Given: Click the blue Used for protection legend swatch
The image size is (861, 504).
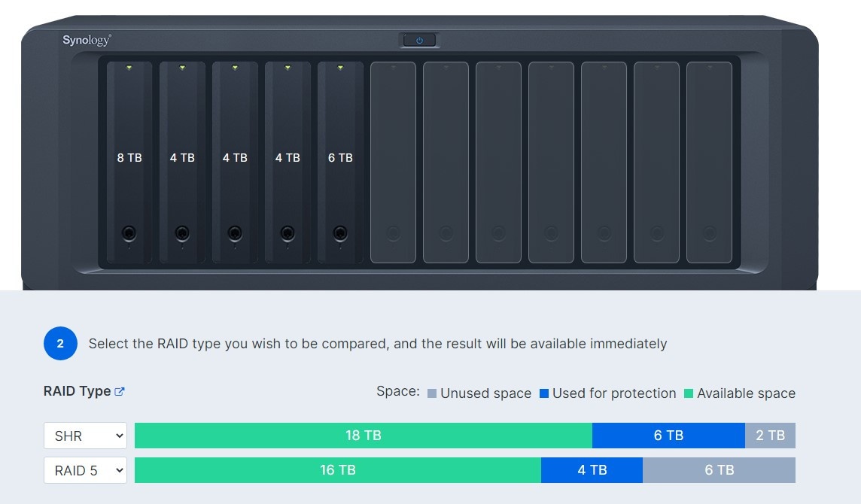Looking at the screenshot, I should click(x=544, y=393).
